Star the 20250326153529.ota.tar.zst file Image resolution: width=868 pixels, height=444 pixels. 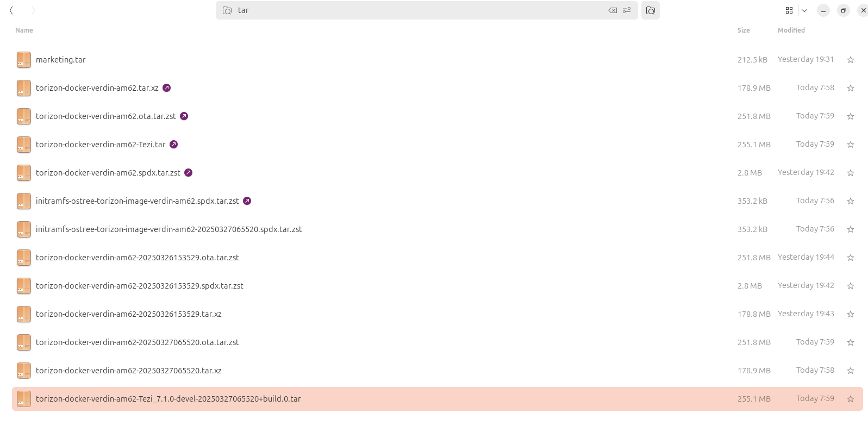click(x=851, y=258)
